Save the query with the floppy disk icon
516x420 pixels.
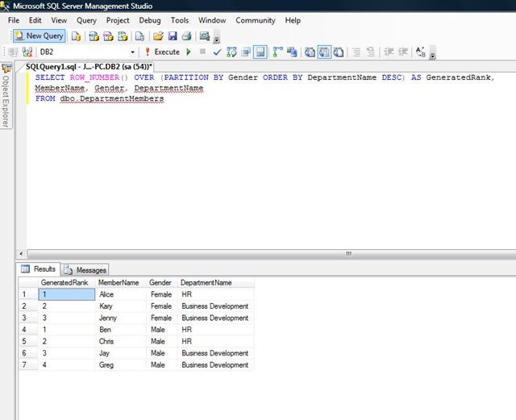(172, 36)
